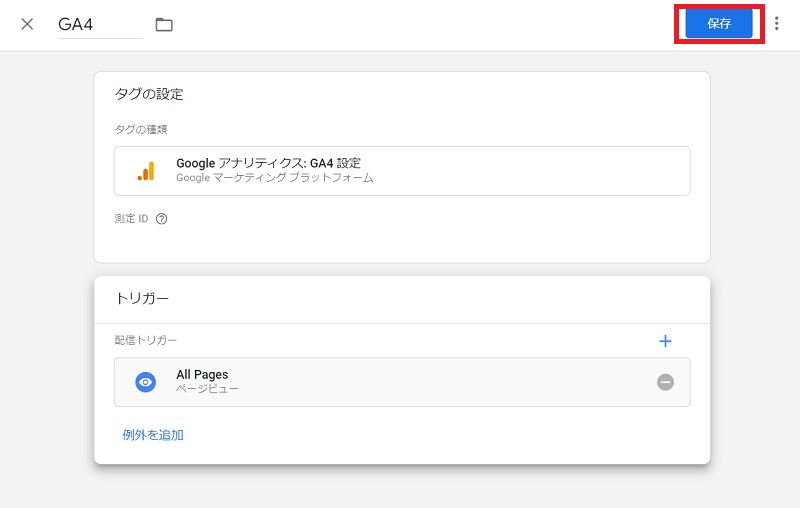800x508 pixels.
Task: Click the 配信トリガー label
Action: pos(146,340)
